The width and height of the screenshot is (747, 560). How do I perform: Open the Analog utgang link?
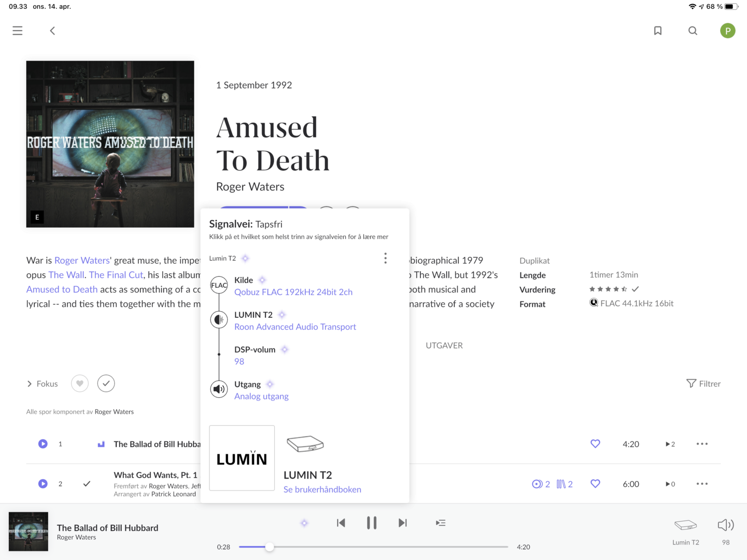tap(261, 396)
